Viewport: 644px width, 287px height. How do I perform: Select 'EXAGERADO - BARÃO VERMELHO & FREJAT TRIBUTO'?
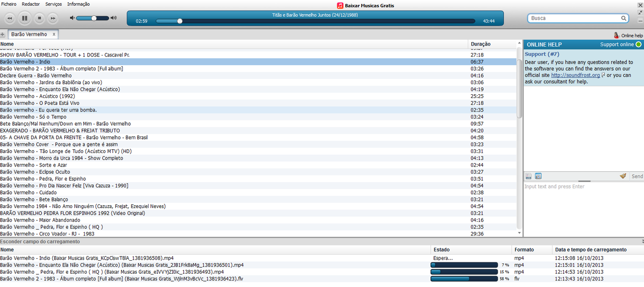click(x=258, y=131)
